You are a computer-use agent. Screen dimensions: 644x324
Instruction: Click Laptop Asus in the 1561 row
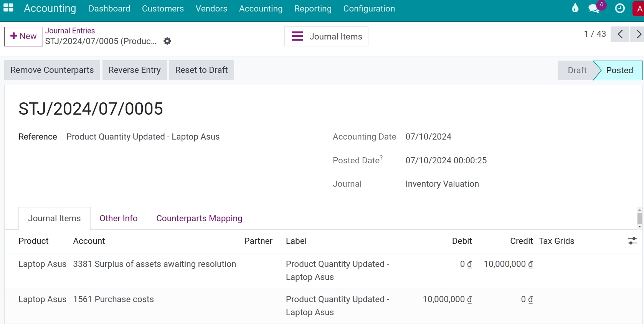click(42, 299)
